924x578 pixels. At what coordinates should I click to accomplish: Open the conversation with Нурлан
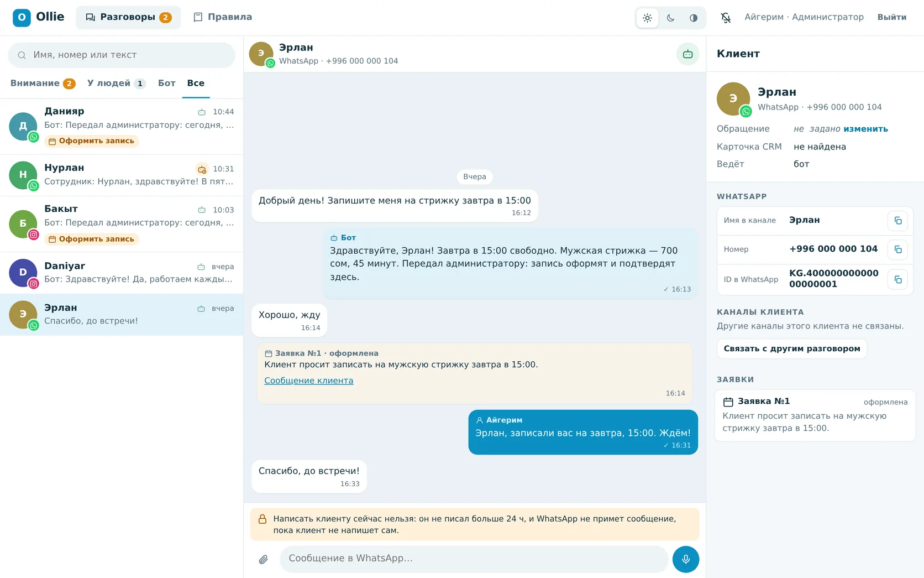pyautogui.click(x=122, y=175)
